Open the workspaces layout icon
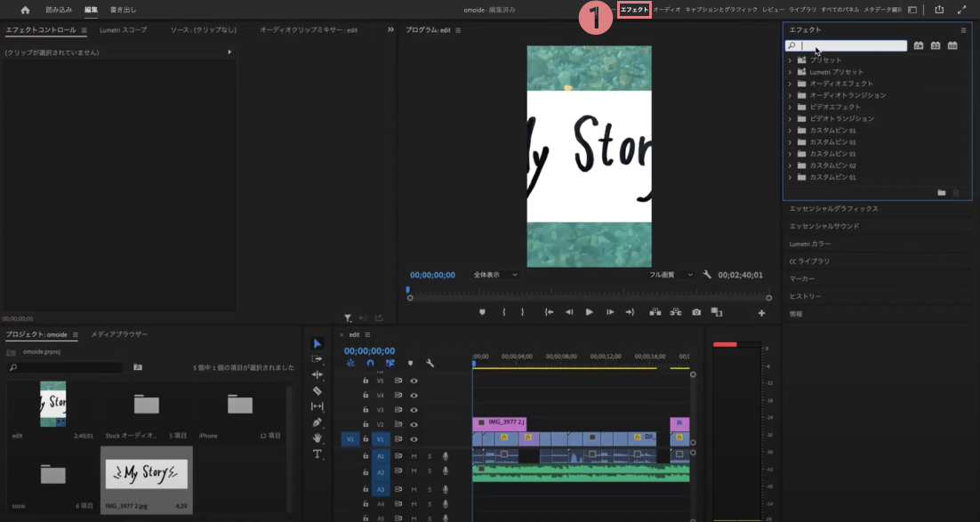The image size is (980, 522). point(912,10)
